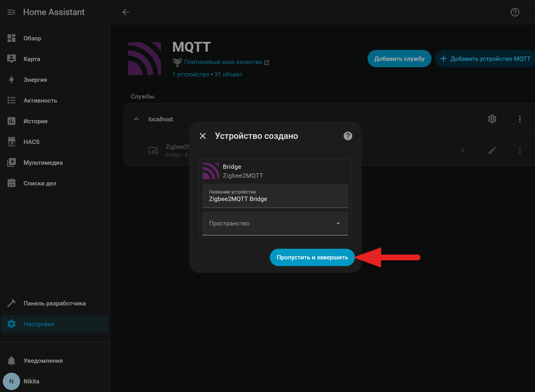Viewport: 535px width, 392px height.
Task: Click the Панель разработчика hammer icon
Action: [11, 303]
